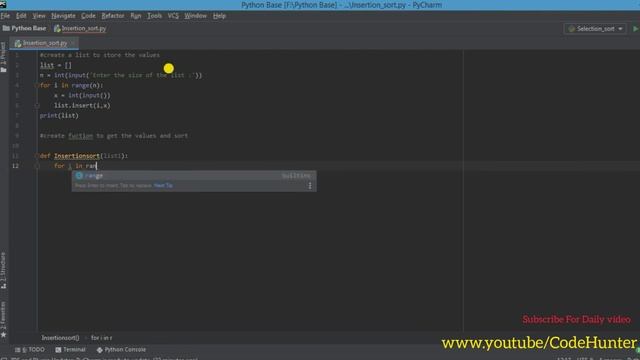This screenshot has height=360, width=640.
Task: Open the Window menu
Action: point(196,16)
